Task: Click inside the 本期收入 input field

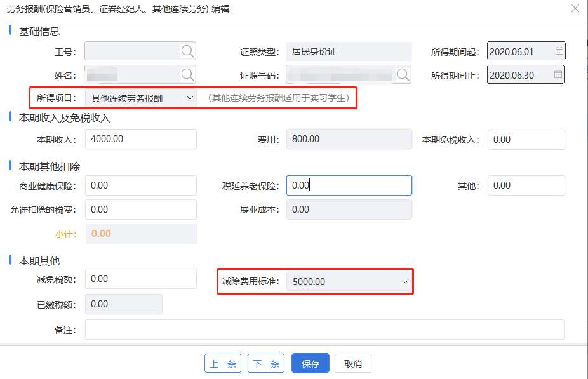Action: click(x=140, y=138)
